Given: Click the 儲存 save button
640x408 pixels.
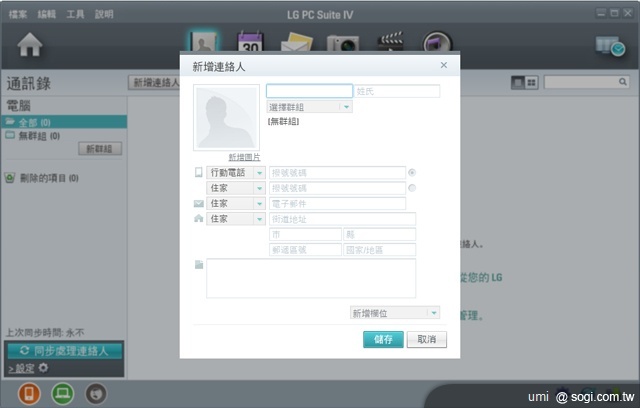Looking at the screenshot, I should tap(383, 339).
